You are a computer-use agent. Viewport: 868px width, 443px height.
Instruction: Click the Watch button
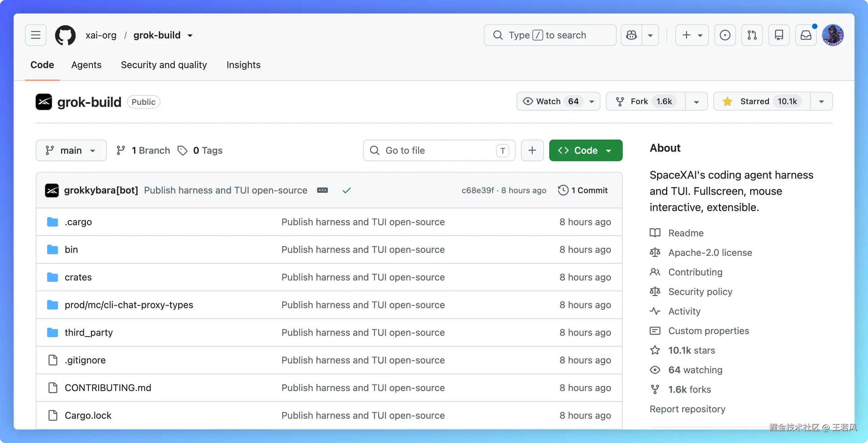[558, 101]
